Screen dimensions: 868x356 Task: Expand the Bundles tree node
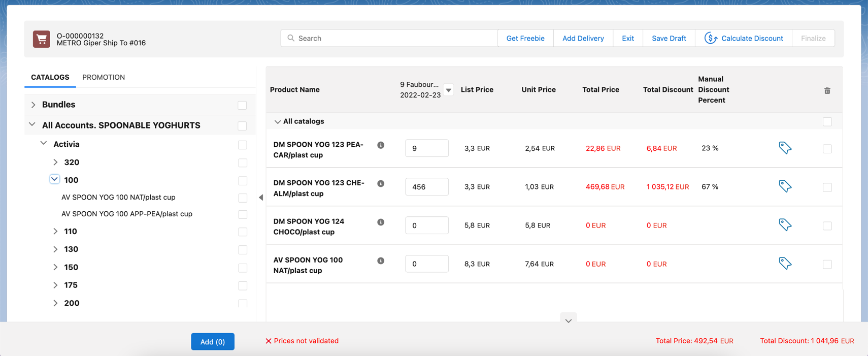point(33,105)
